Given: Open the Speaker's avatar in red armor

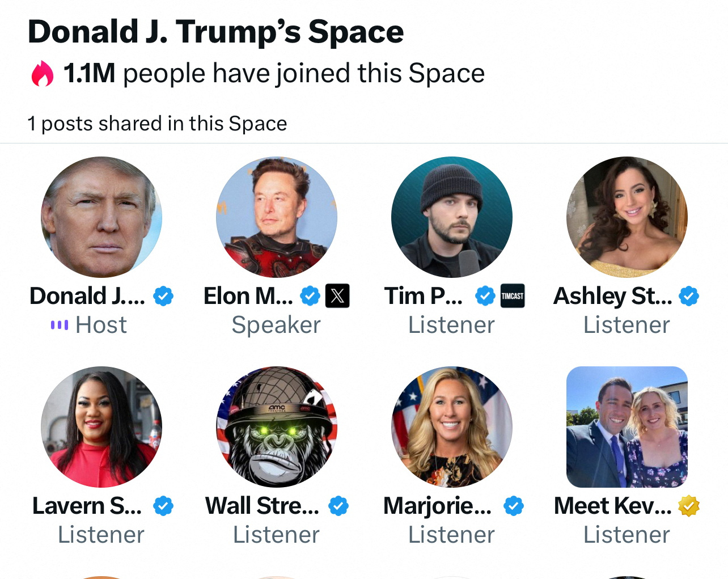Looking at the screenshot, I should tap(277, 217).
